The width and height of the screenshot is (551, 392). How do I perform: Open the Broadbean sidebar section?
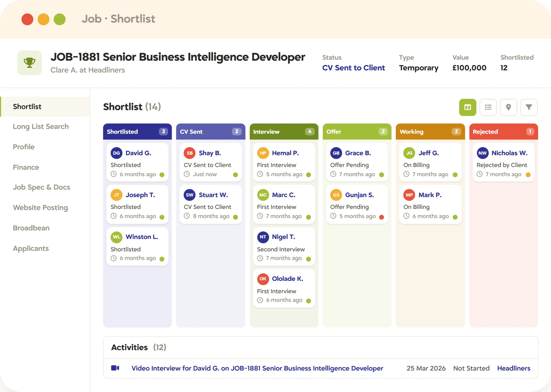[x=31, y=228]
